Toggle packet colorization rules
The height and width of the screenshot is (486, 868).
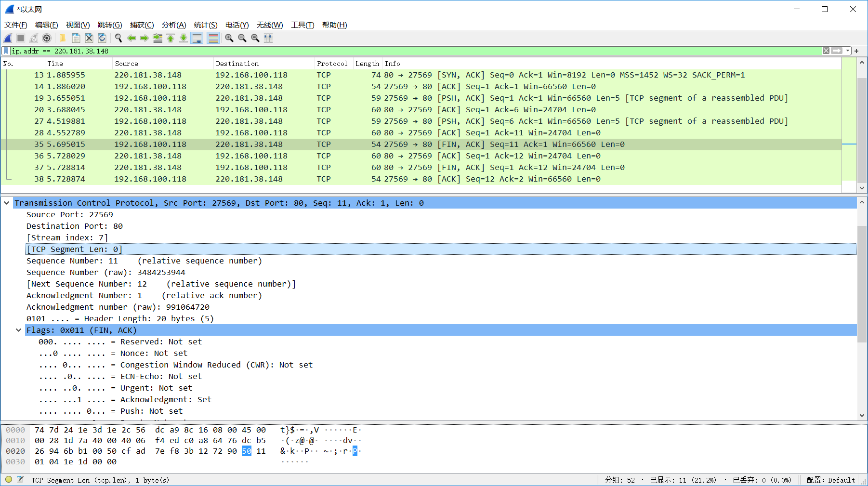point(213,38)
